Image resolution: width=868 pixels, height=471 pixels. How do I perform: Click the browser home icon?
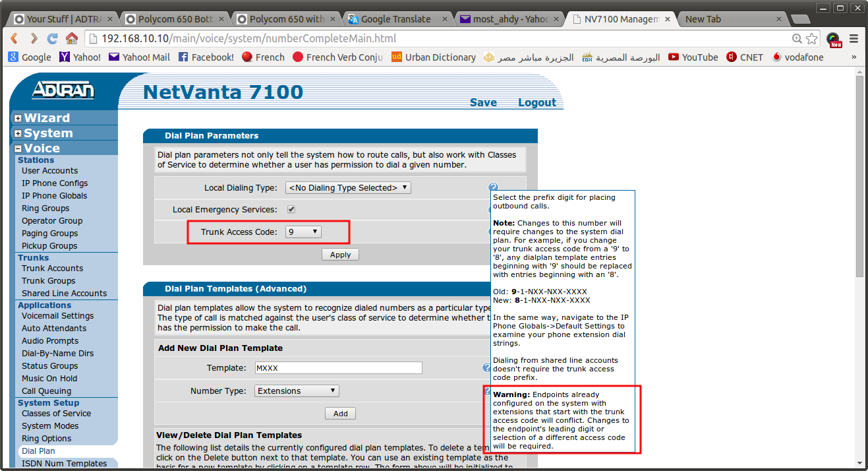point(71,38)
